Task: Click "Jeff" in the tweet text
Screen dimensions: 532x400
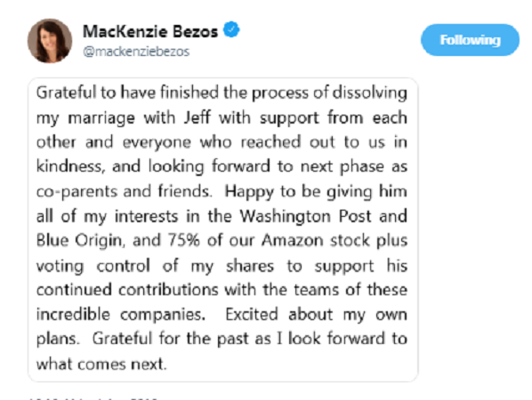Action: point(197,117)
